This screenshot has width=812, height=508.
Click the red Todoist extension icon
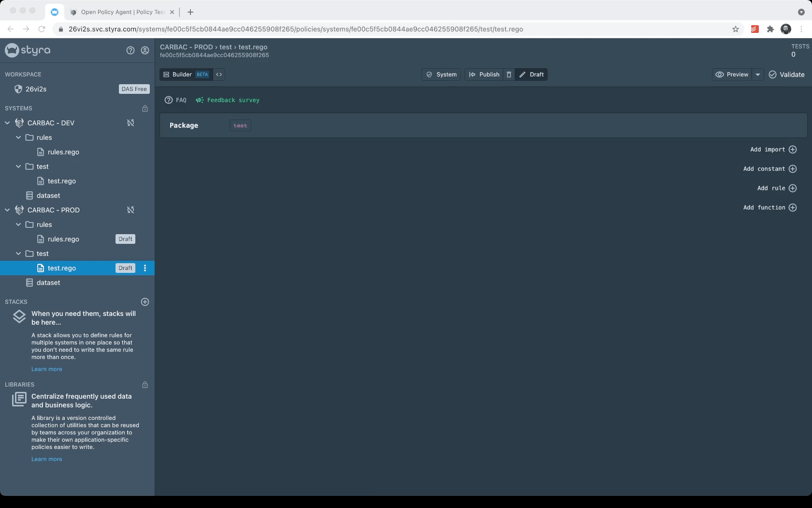coord(754,29)
